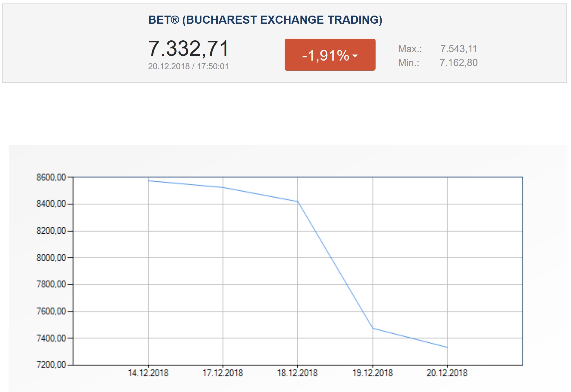Image resolution: width=571 pixels, height=392 pixels.
Task: Click the -1,91% red change badge
Action: point(330,55)
